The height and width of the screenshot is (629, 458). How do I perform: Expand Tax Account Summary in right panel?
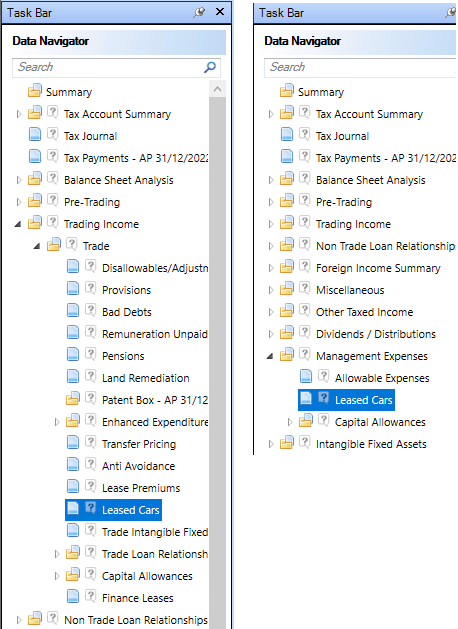[271, 114]
